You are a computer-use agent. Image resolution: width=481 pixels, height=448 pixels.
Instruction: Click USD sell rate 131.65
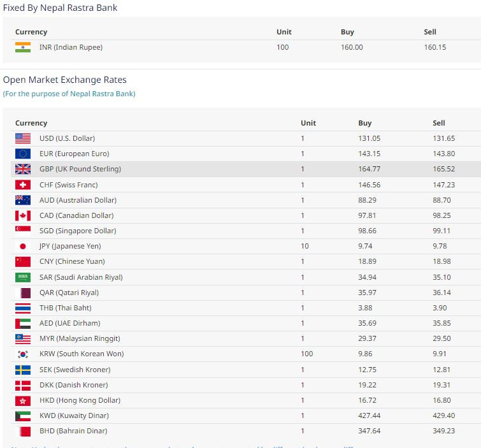coord(444,138)
